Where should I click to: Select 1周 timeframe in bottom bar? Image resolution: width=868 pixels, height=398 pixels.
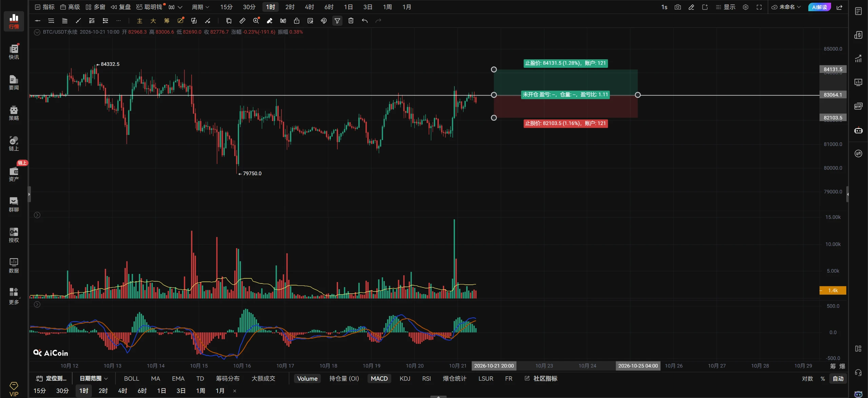[200, 391]
